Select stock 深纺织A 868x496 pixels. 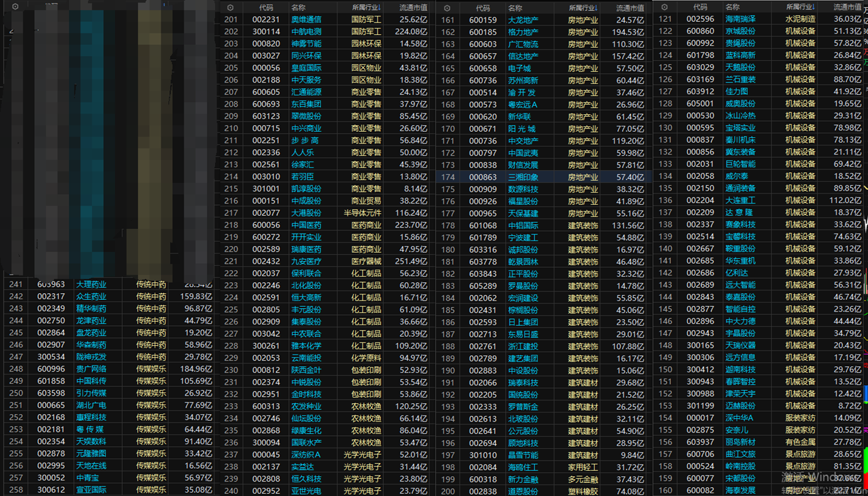point(305,454)
